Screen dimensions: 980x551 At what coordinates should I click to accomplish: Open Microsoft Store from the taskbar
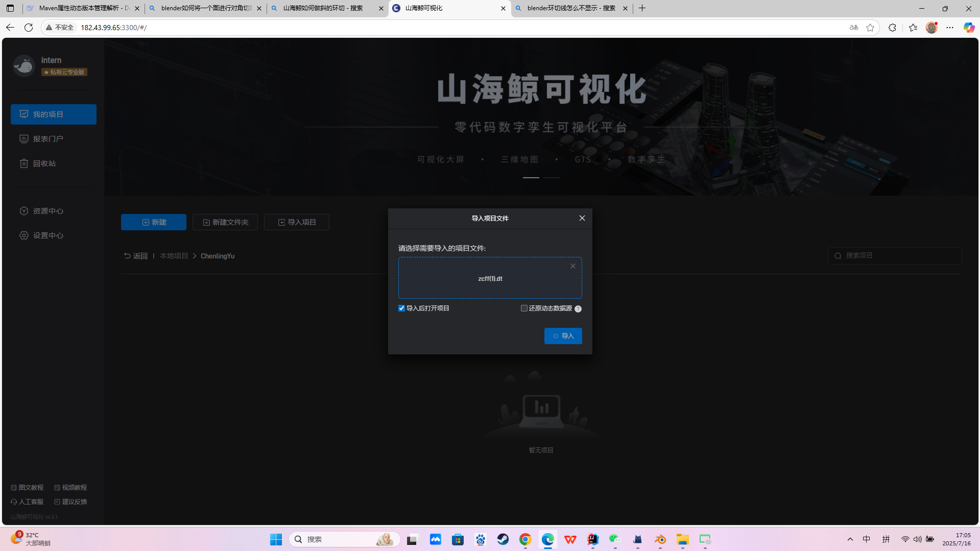click(458, 539)
